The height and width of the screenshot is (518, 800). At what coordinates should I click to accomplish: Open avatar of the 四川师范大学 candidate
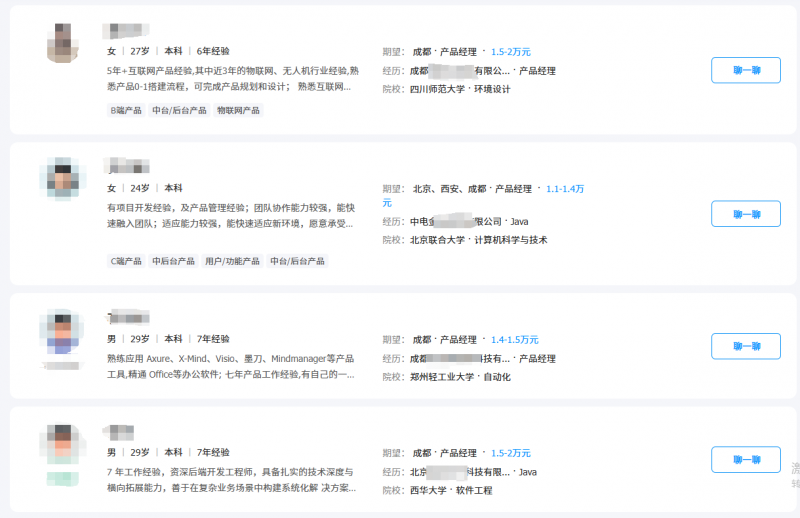(65, 42)
